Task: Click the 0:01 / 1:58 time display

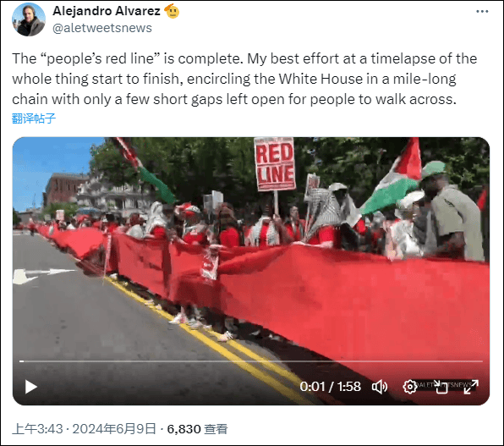Action: pyautogui.click(x=330, y=387)
